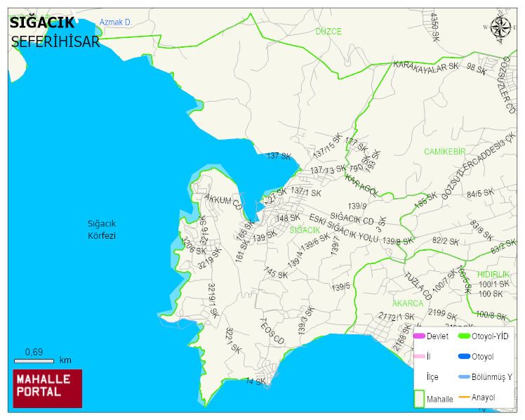This screenshot has width=525, height=420.
Task: Click the TEOS CD street label
Action: [272, 332]
